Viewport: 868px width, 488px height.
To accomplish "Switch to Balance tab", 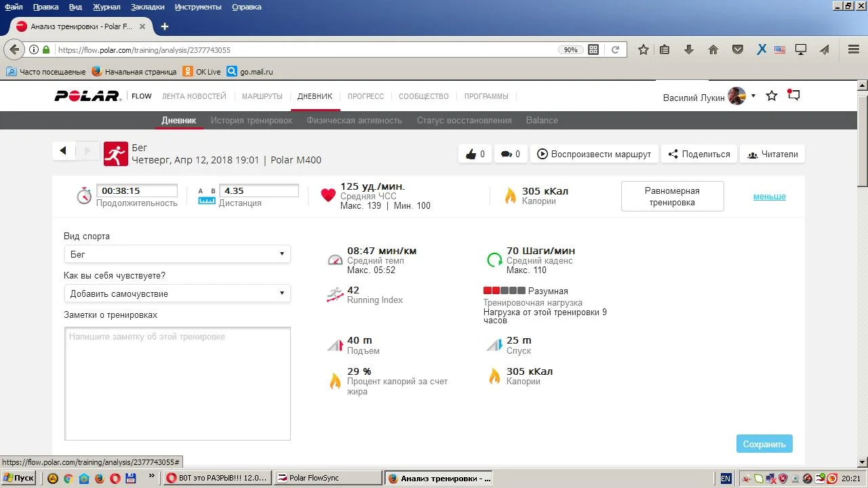I will click(542, 120).
